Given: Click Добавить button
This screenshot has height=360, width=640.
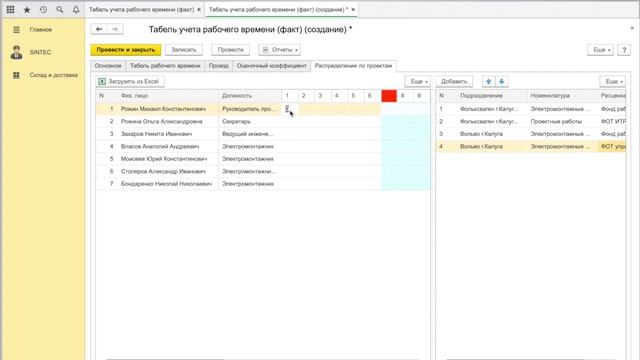Looking at the screenshot, I should [x=454, y=82].
